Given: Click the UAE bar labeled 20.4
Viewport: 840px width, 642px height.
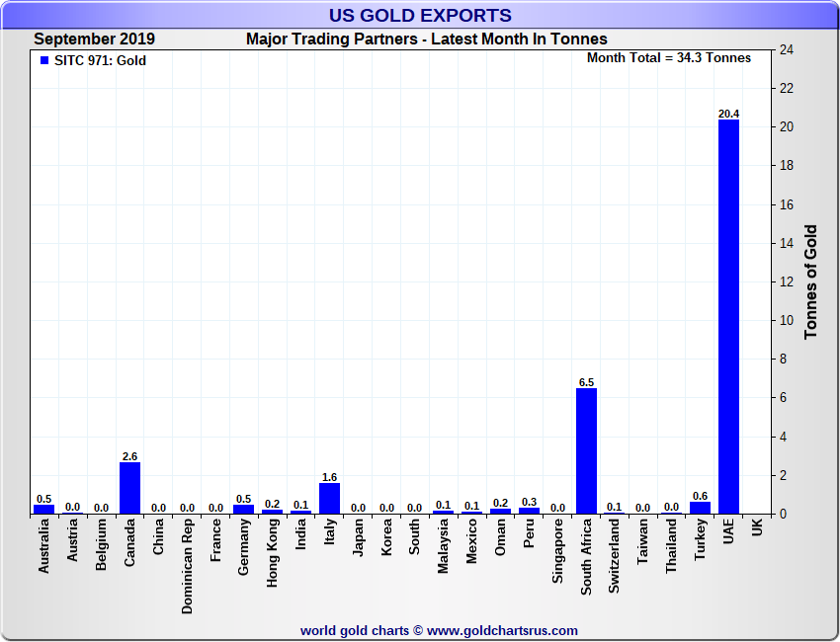Looking at the screenshot, I should pyautogui.click(x=728, y=316).
